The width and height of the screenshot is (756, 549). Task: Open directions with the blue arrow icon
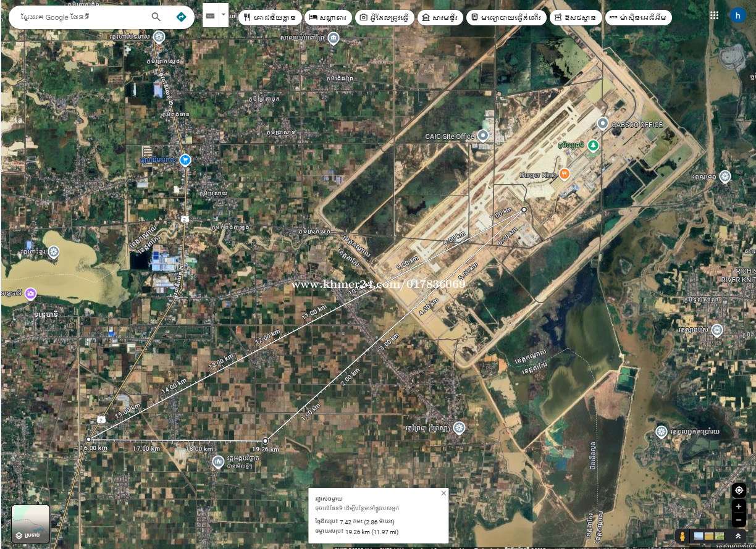point(181,17)
